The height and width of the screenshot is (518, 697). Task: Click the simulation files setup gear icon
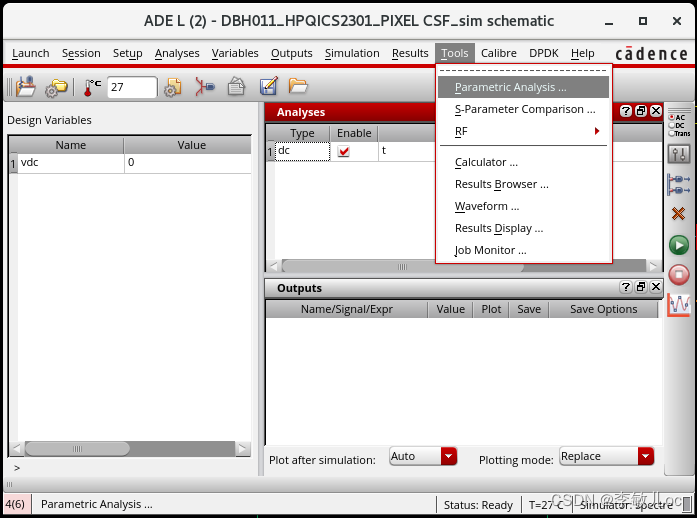(x=172, y=87)
